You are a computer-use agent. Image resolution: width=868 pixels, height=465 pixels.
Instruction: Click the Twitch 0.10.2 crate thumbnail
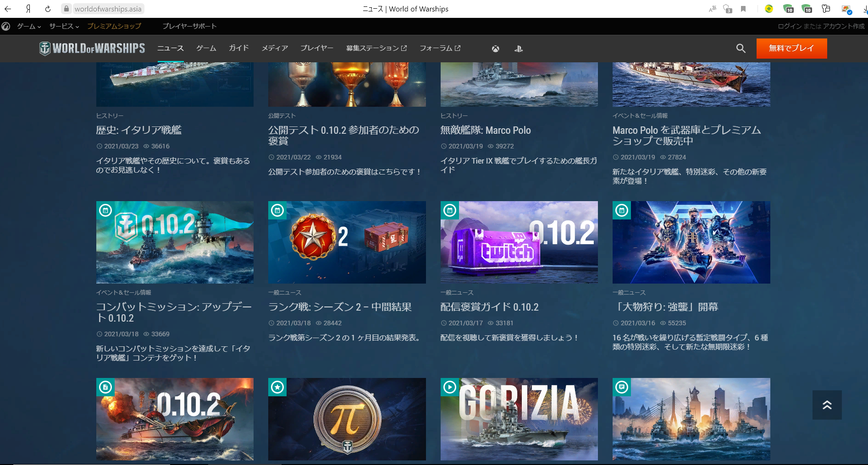coord(519,242)
